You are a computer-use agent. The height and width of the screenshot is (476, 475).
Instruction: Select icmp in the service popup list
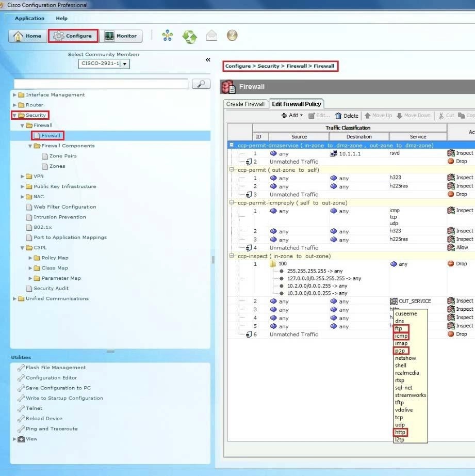coord(401,336)
